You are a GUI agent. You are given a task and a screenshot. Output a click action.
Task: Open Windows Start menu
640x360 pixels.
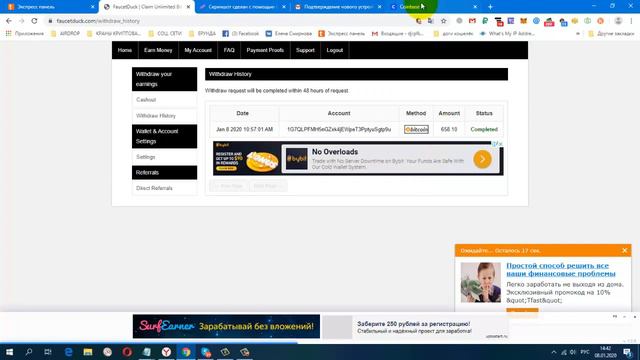tap(9, 352)
